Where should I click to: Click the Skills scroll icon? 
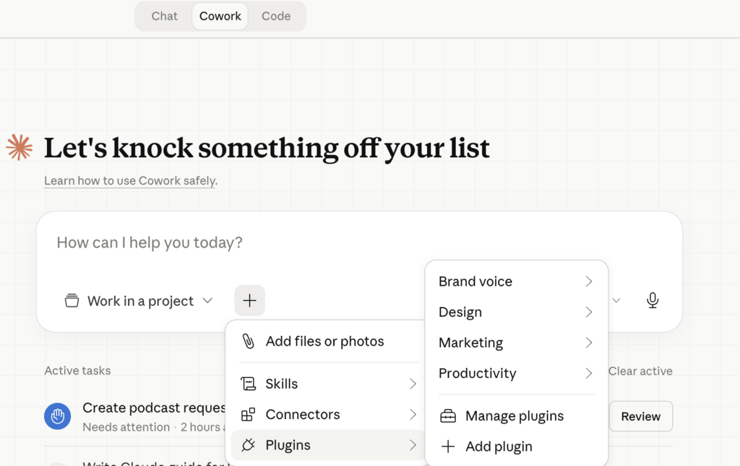pyautogui.click(x=248, y=384)
